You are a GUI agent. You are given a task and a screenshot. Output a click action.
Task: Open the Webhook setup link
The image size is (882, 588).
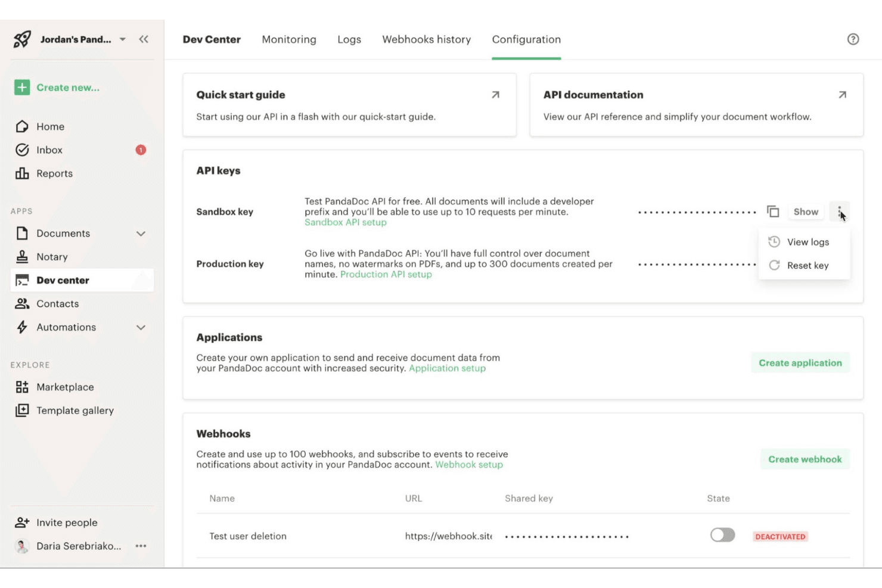pos(469,465)
